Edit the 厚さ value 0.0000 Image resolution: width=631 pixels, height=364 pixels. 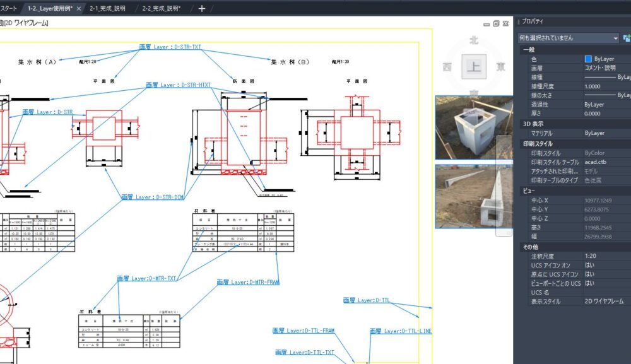click(593, 114)
